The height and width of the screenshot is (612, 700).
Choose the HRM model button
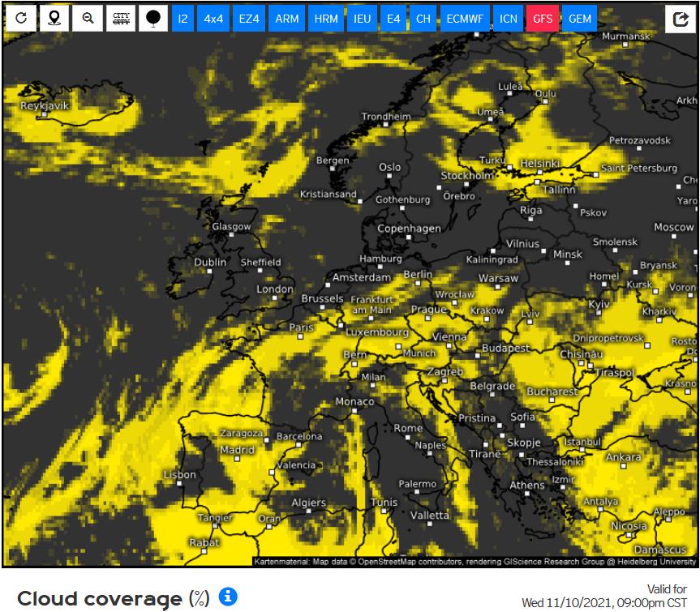click(326, 19)
